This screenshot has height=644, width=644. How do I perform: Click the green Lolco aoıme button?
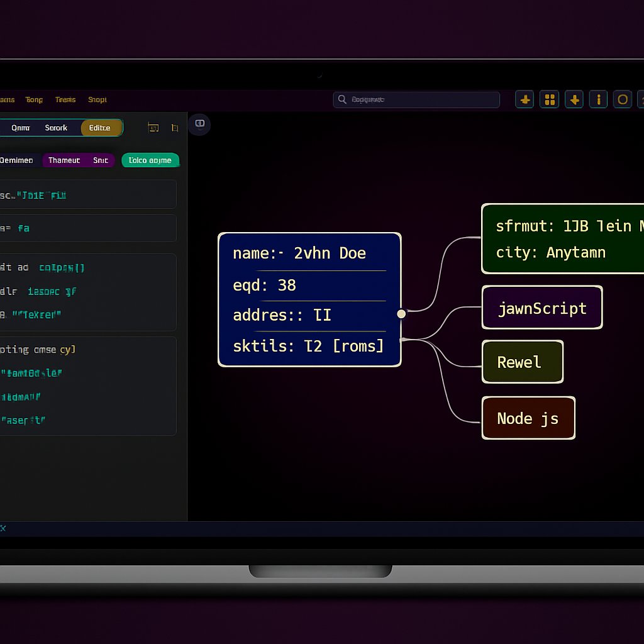pos(150,160)
